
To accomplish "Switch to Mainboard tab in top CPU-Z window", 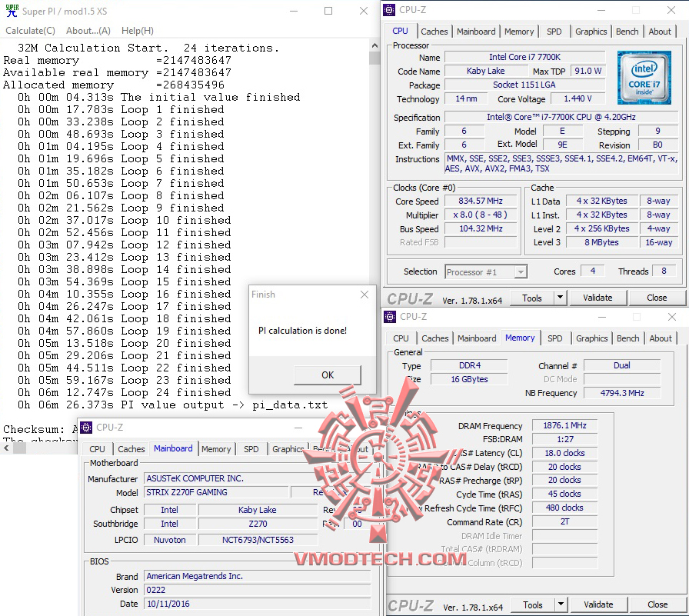I will pos(476,32).
